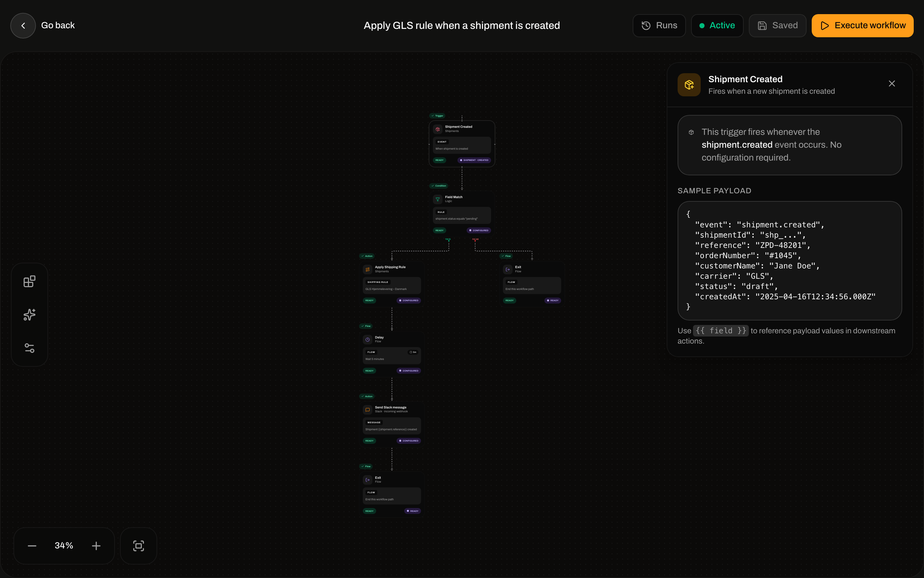Select the Field Match condition node

pyautogui.click(x=462, y=214)
